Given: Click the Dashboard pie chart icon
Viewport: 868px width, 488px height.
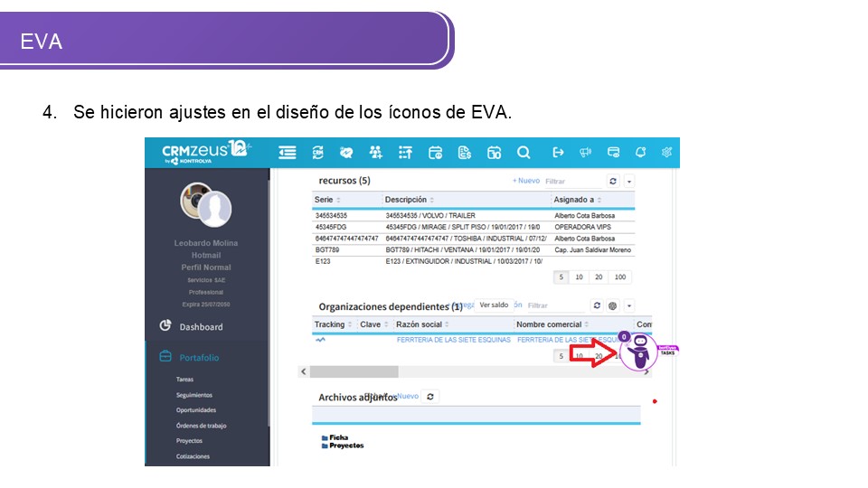Looking at the screenshot, I should coord(165,325).
